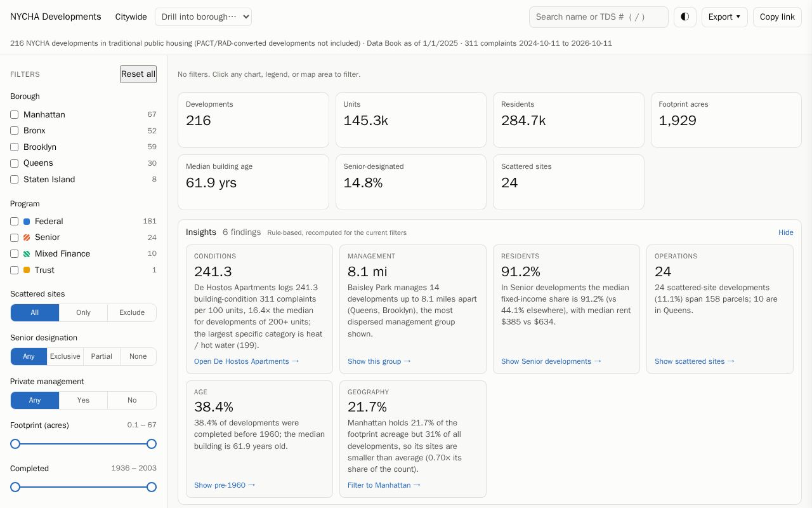
Task: Click Show Senior developments link
Action: pos(551,361)
